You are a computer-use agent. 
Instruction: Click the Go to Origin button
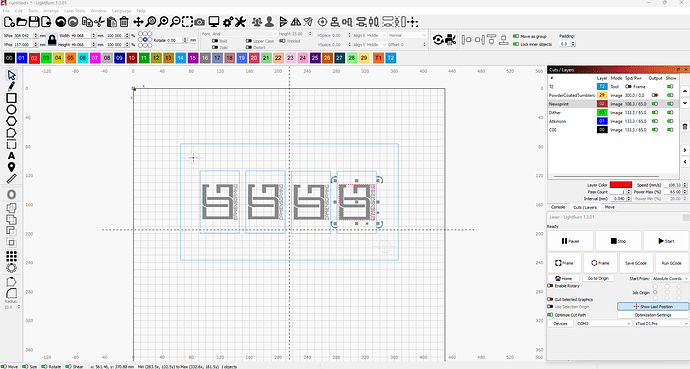(598, 278)
